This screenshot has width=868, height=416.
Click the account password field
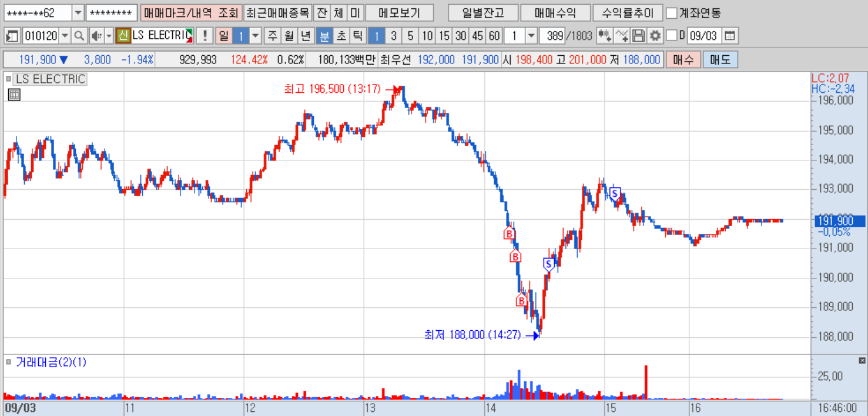pos(111,13)
